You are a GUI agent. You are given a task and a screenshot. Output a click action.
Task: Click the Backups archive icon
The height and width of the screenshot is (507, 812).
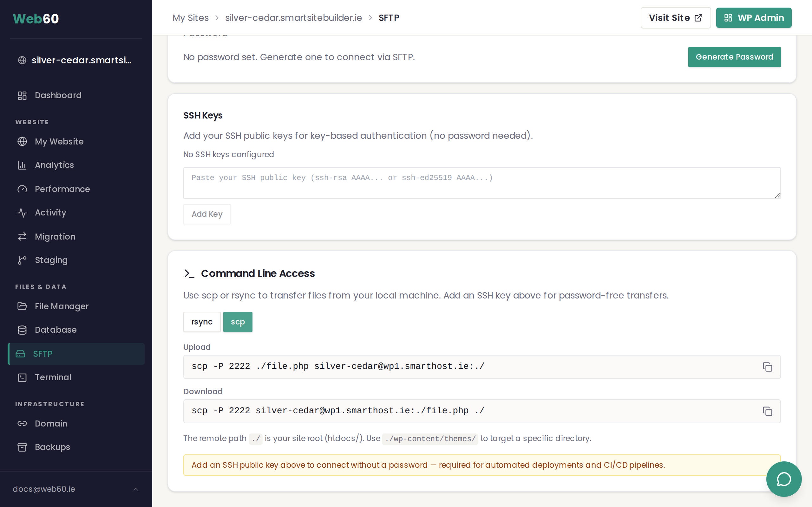[22, 447]
